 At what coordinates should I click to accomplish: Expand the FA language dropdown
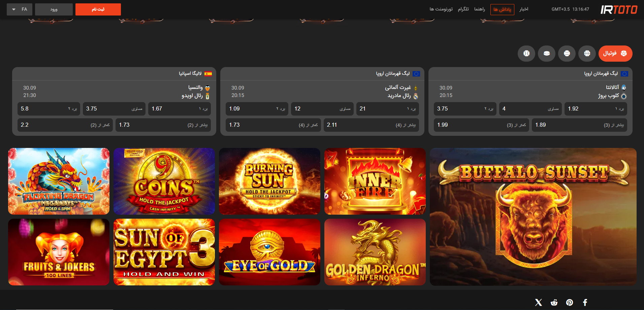20,9
